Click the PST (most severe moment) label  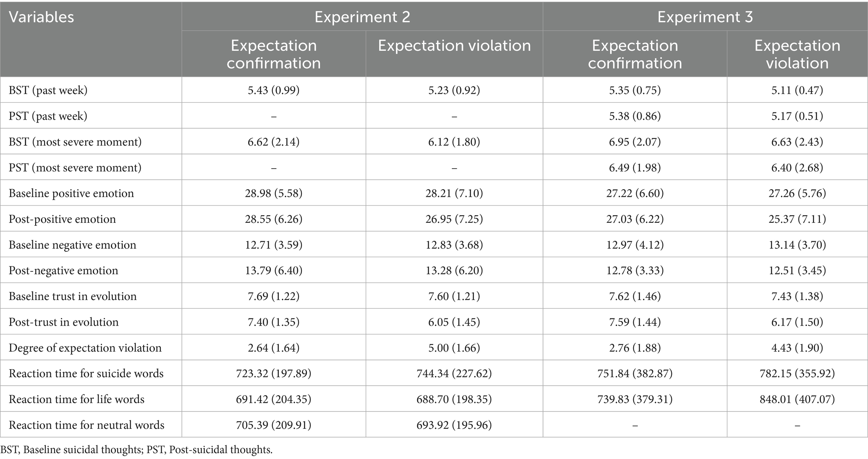75,168
